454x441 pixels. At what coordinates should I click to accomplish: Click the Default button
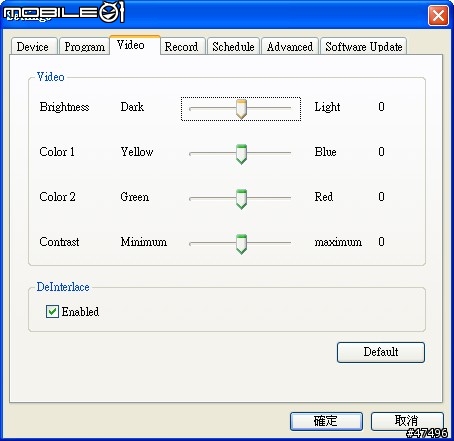click(381, 352)
